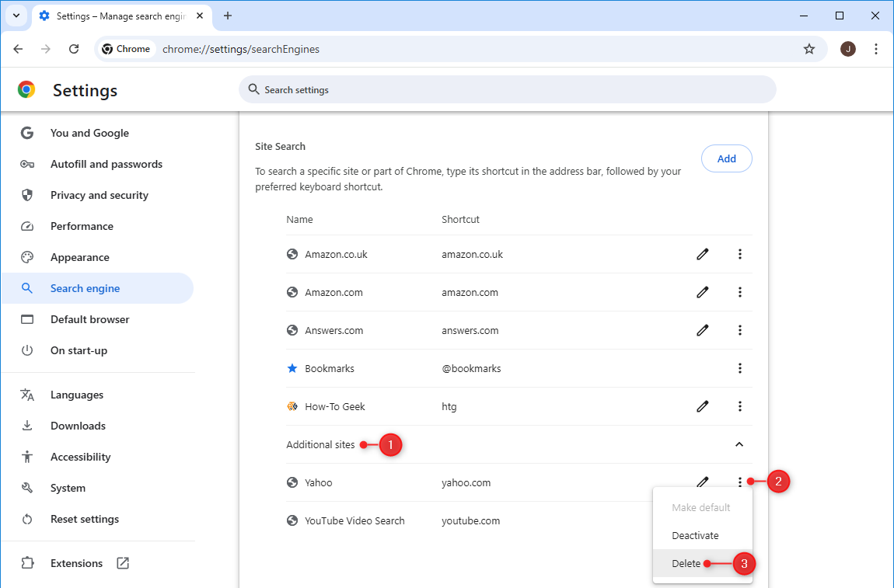Navigate back with the back arrow
The width and height of the screenshot is (894, 588).
pyautogui.click(x=18, y=48)
